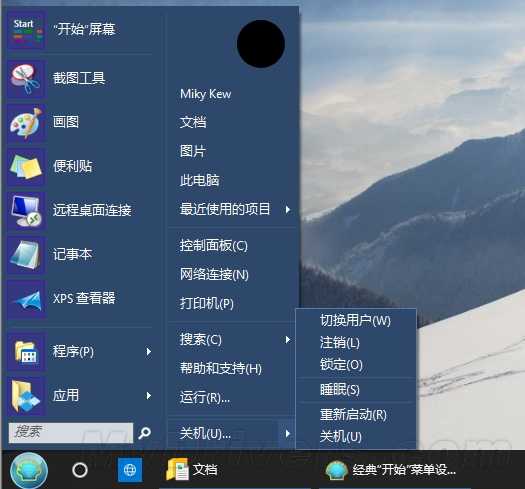
Task: Click the Programs folder icon
Action: tap(26, 352)
